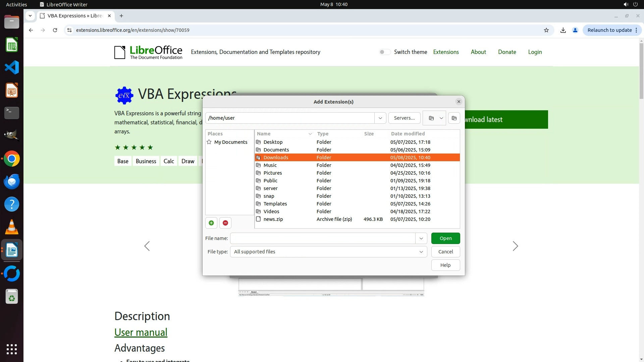Click the create new folder icon
This screenshot has height=362, width=644.
click(454, 118)
